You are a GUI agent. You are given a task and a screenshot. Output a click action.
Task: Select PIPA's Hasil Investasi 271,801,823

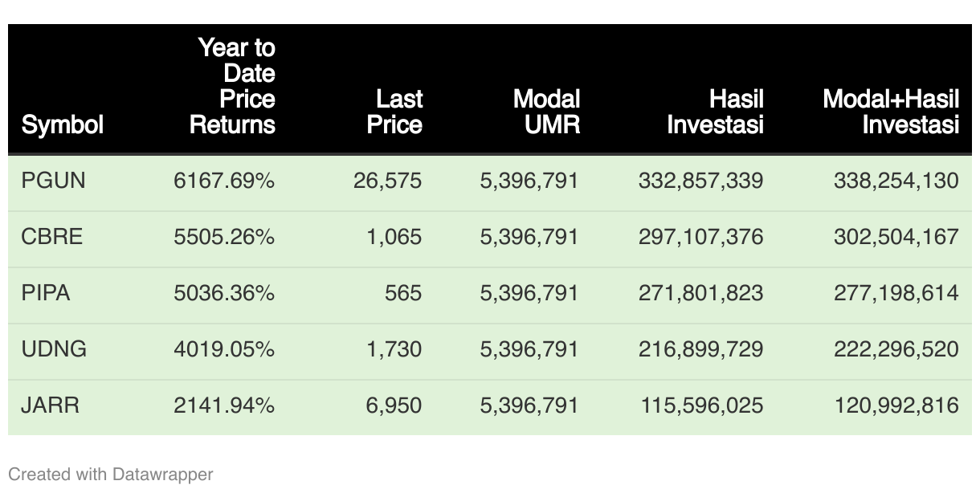point(700,293)
